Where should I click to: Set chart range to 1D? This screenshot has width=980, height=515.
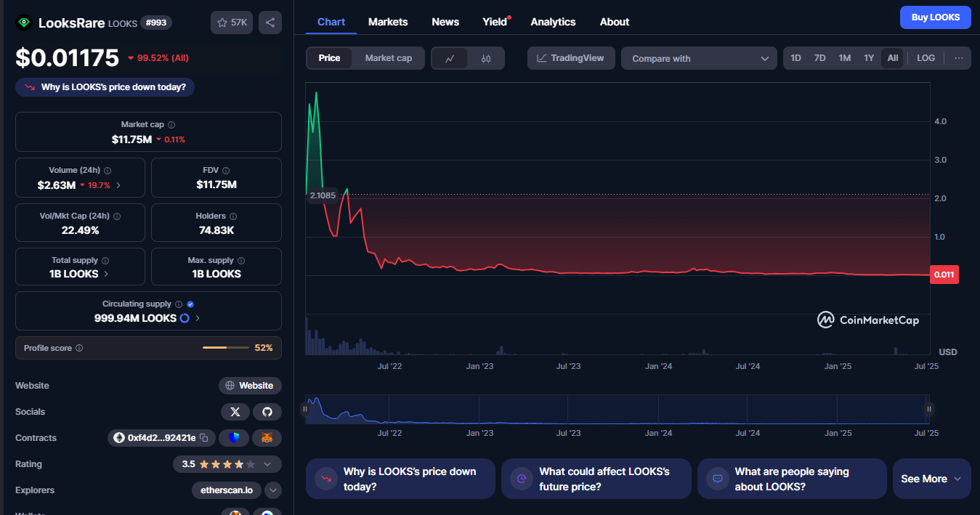796,58
